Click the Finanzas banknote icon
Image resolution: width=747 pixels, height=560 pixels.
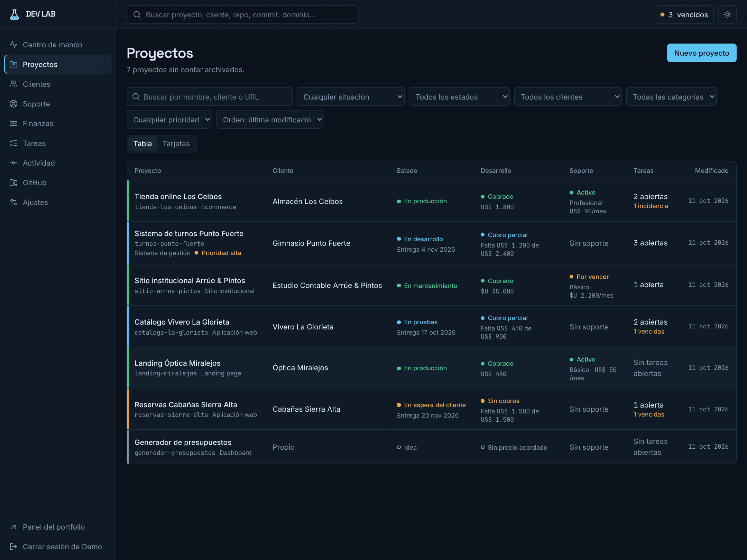tap(13, 123)
